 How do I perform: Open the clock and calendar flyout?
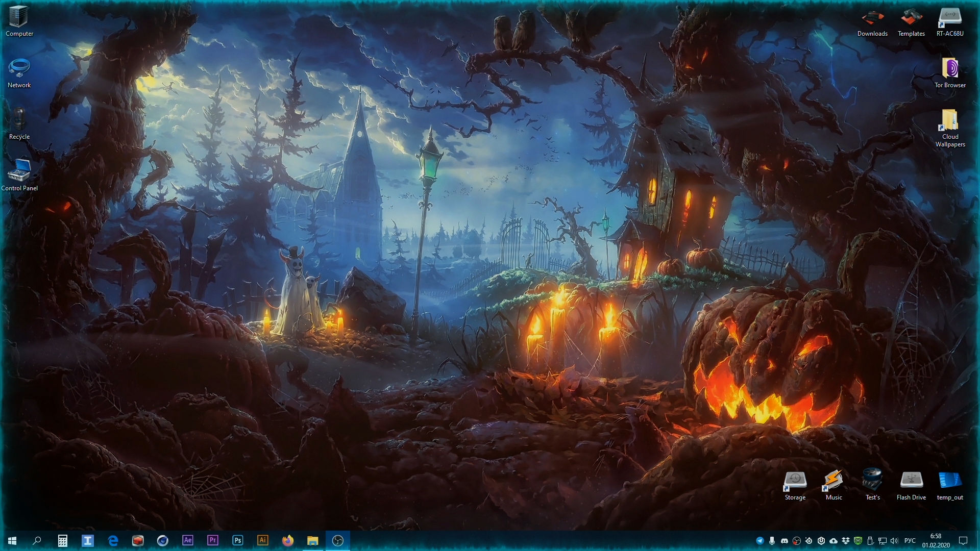click(x=936, y=540)
